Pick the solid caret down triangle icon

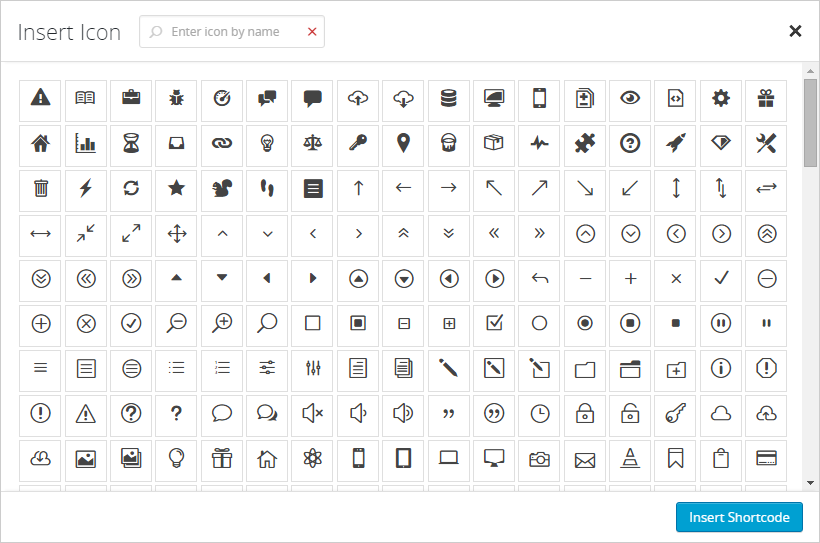(222, 278)
